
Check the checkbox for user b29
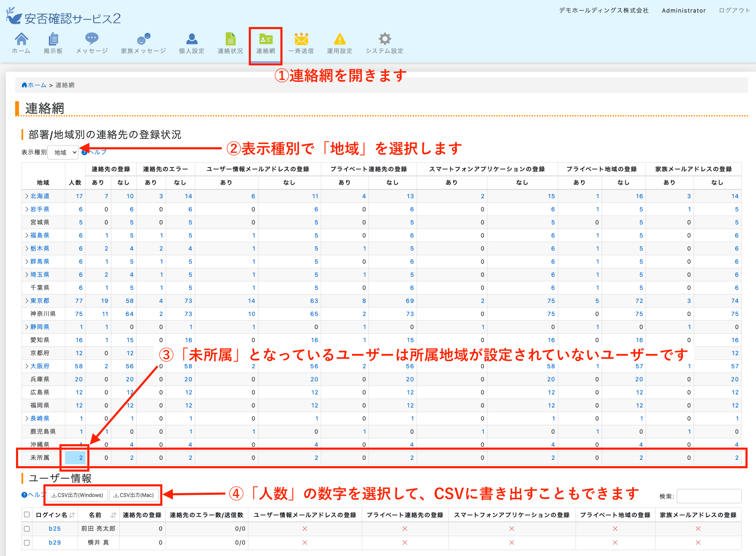coord(27,543)
